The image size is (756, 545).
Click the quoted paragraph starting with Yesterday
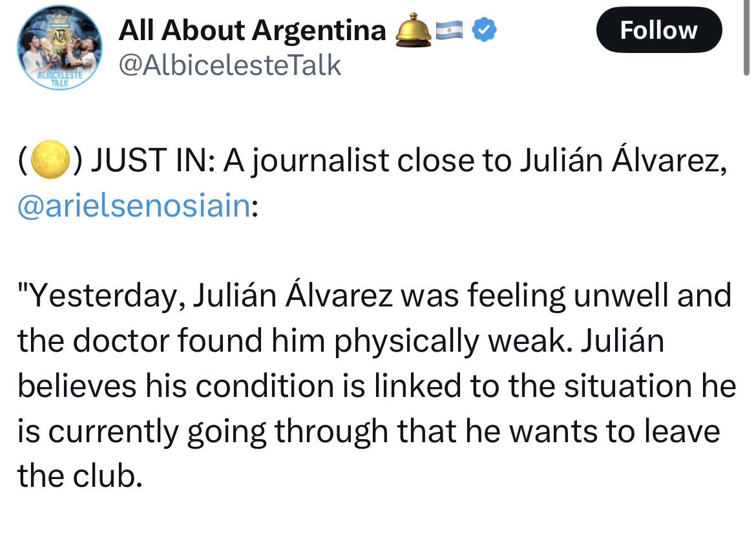tap(377, 386)
